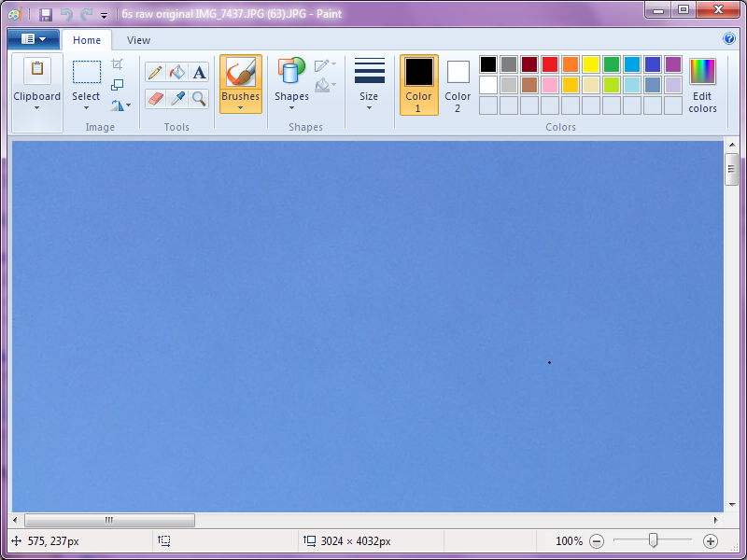Select the Text tool
Viewport: 747px width, 560px height.
[199, 73]
